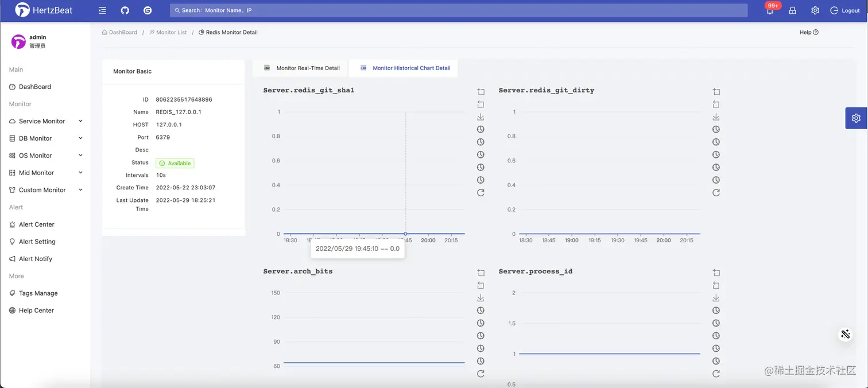Click the highlighted data point on redis_git_sha1 chart
Image resolution: width=868 pixels, height=388 pixels.
406,234
